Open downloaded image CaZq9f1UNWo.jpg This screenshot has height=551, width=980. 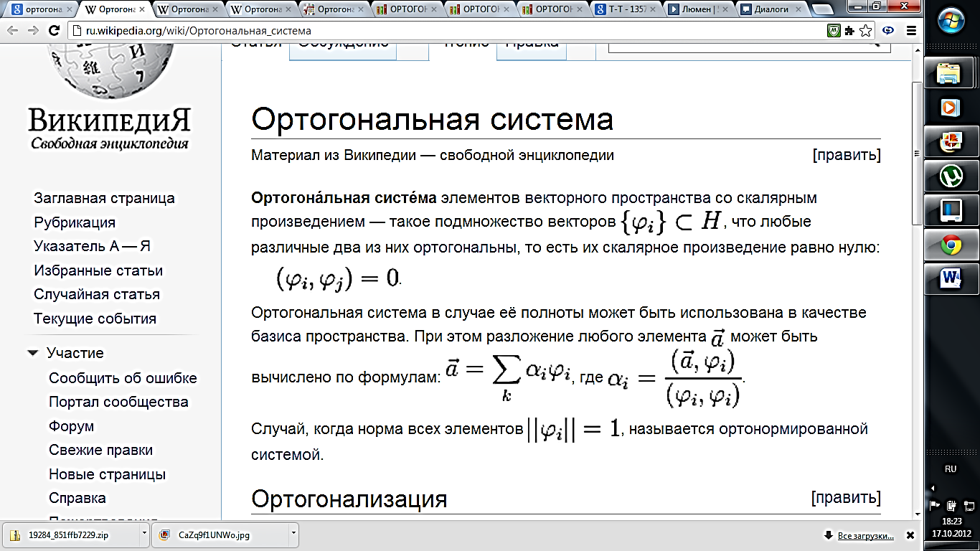coord(219,534)
